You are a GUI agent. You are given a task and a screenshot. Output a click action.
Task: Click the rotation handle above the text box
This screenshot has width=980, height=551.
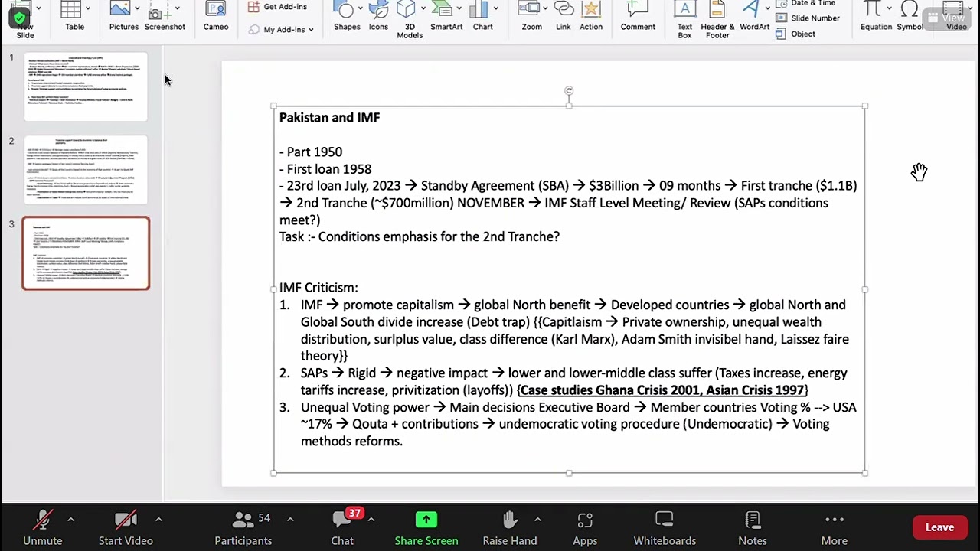click(569, 91)
